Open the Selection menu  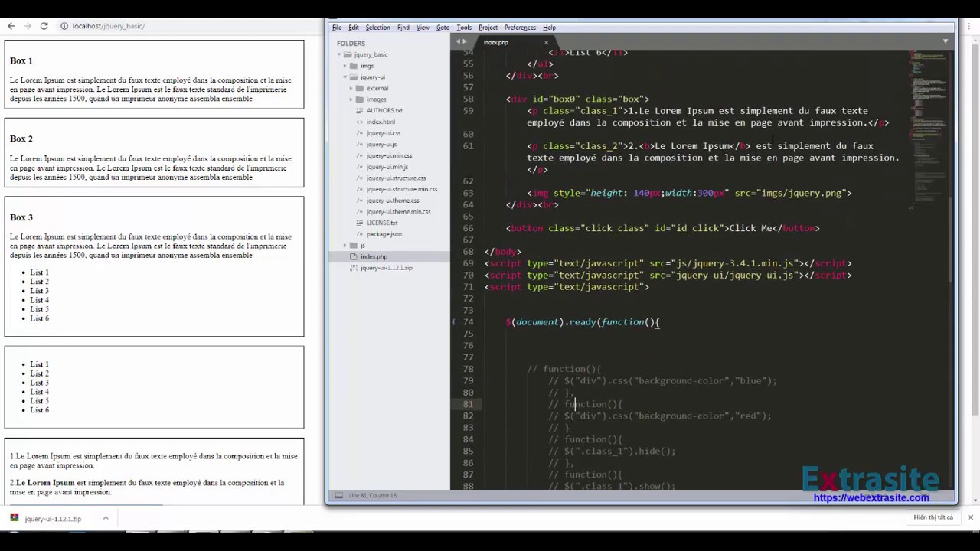[377, 28]
